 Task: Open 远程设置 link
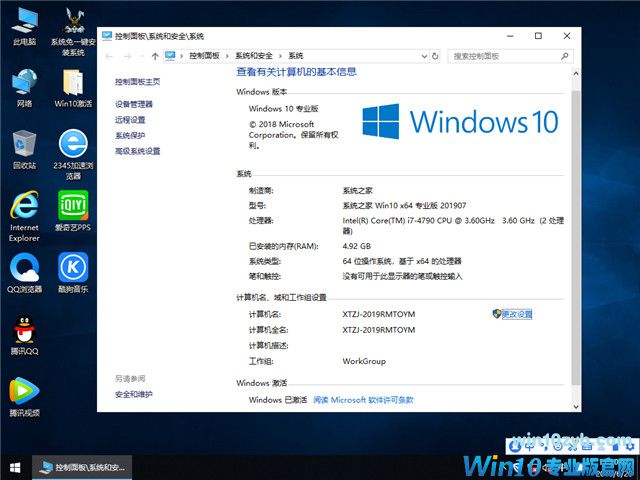pos(130,120)
